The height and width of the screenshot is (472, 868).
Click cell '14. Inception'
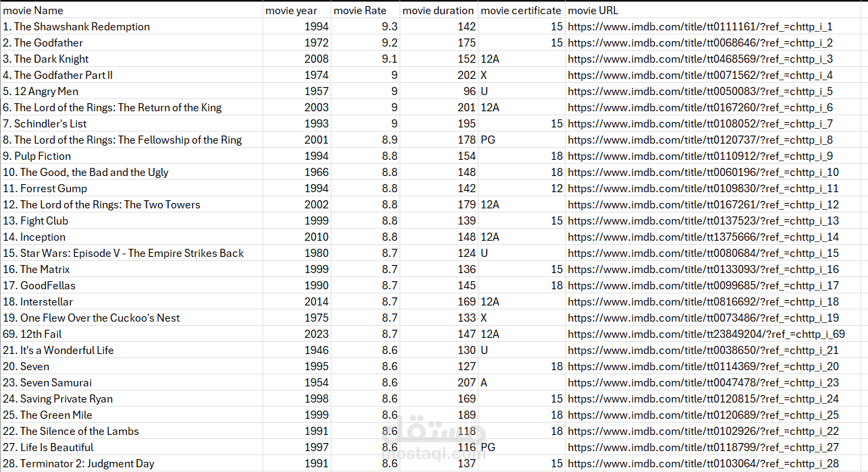tap(132, 237)
